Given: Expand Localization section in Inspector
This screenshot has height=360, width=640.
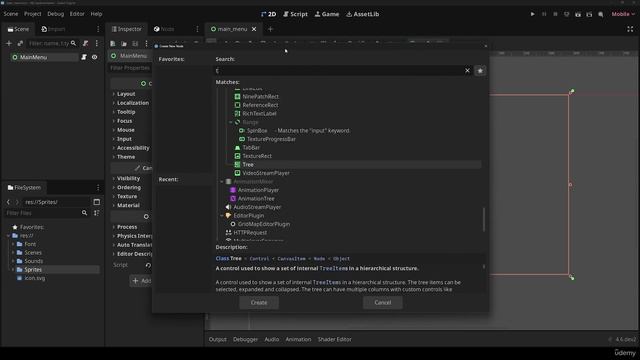Looking at the screenshot, I should coord(133,103).
